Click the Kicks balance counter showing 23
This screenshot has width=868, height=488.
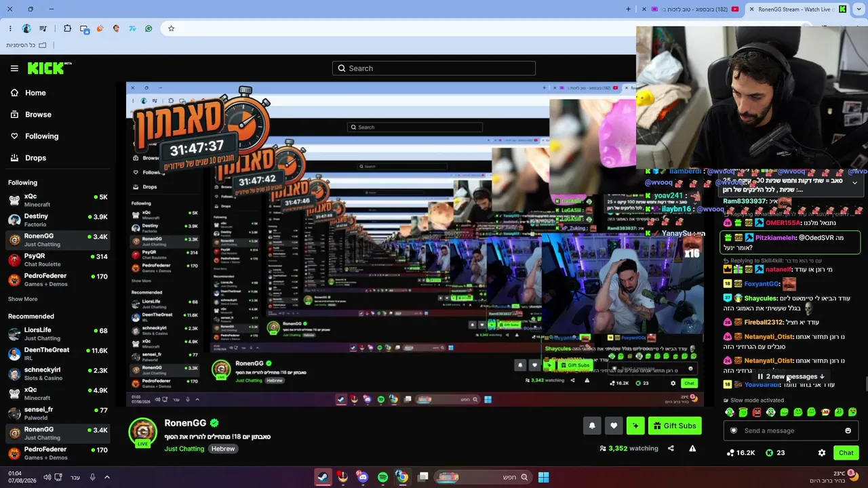776,453
